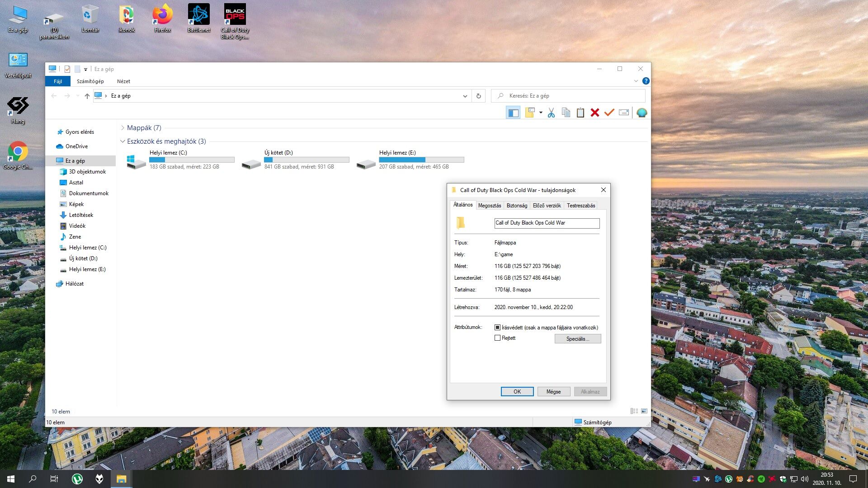Open Task View on taskbar
Screen dimensions: 868x488
(54, 479)
